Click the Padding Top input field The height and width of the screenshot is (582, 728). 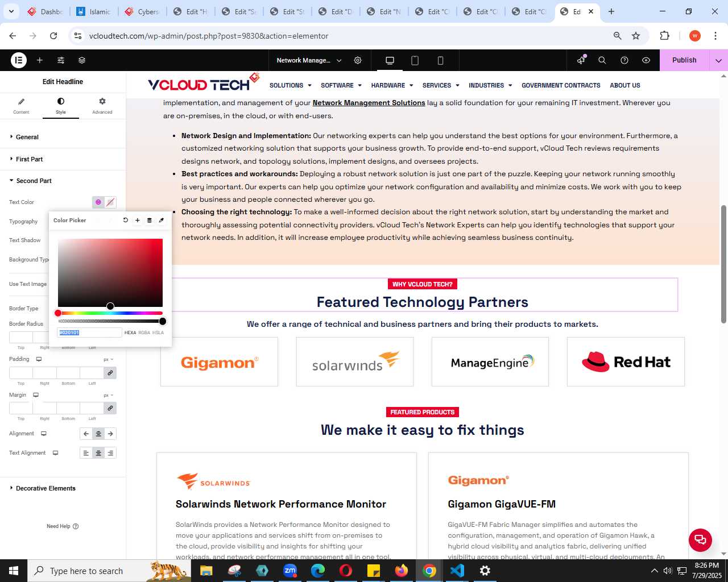[21, 373]
